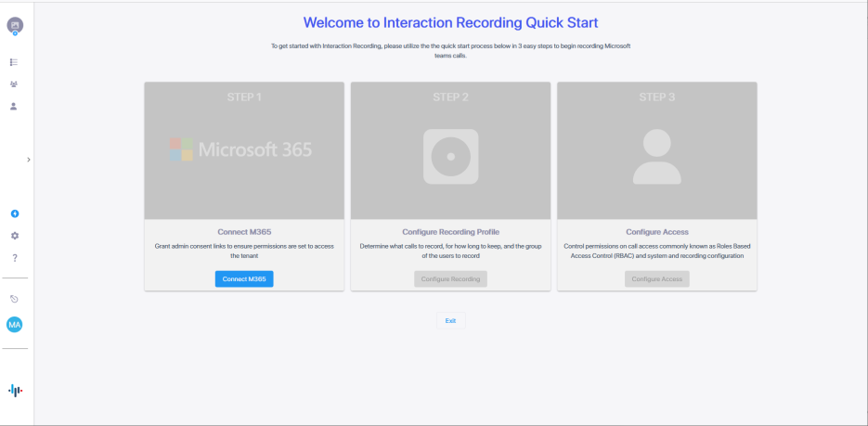The image size is (868, 426).
Task: Click the Configure Recording Profile heading
Action: coord(450,232)
